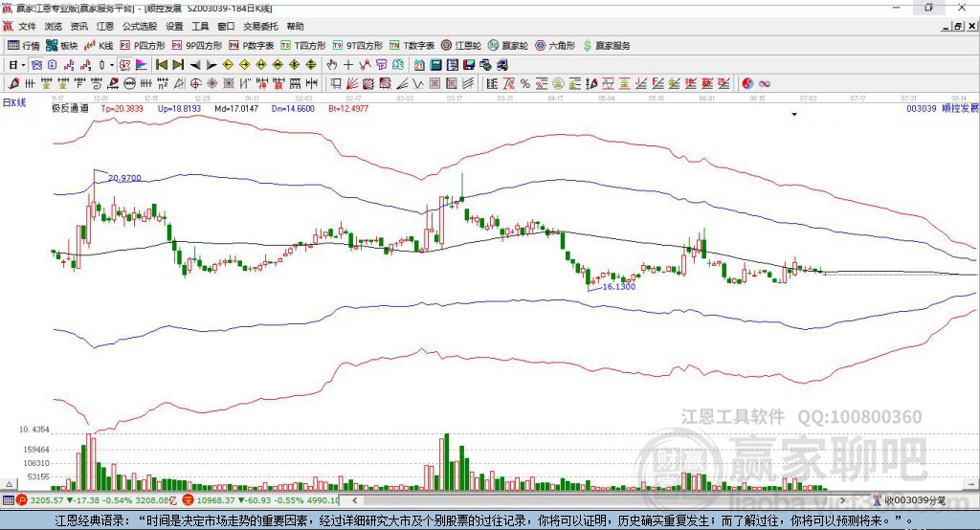Click the red-blue yin-yang icon
This screenshot has width=980, height=530.
(x=747, y=84)
